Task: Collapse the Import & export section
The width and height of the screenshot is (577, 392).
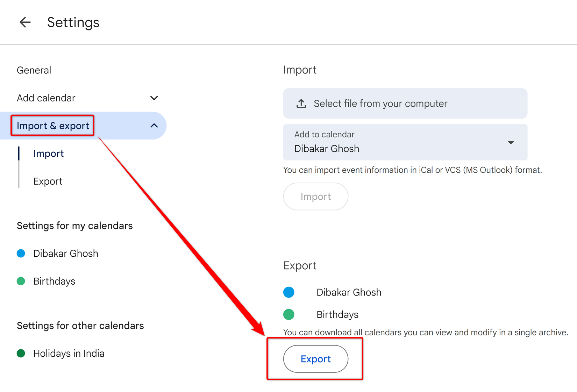Action: [154, 125]
